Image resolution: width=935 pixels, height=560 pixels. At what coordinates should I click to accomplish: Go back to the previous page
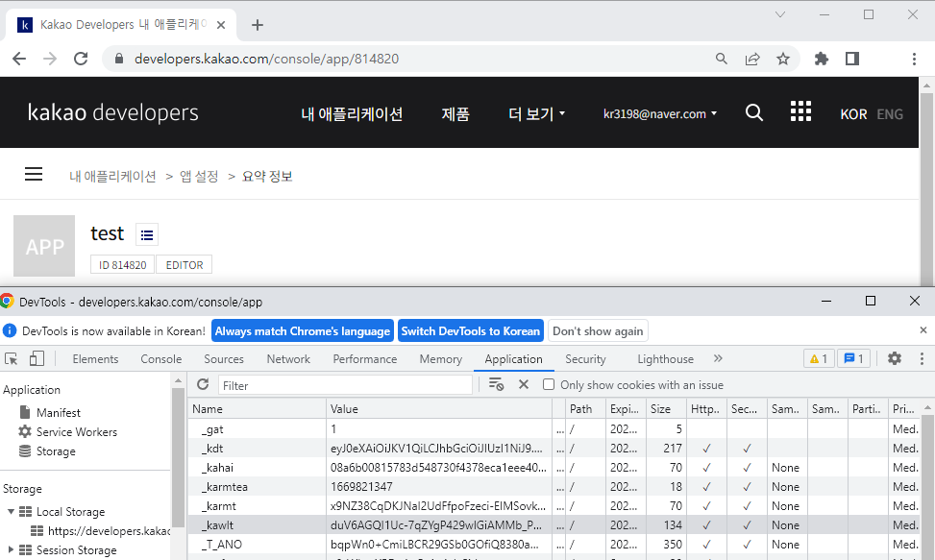click(19, 59)
